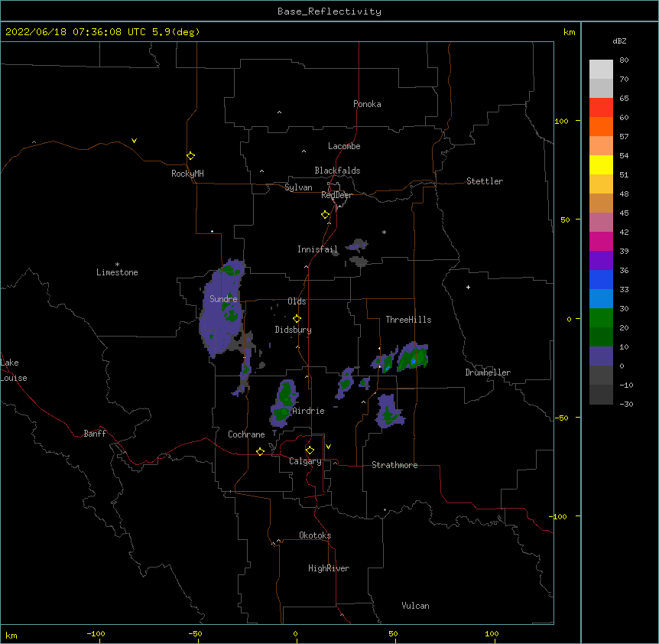Click the dBZ legend heading
This screenshot has width=659, height=644.
[x=619, y=41]
